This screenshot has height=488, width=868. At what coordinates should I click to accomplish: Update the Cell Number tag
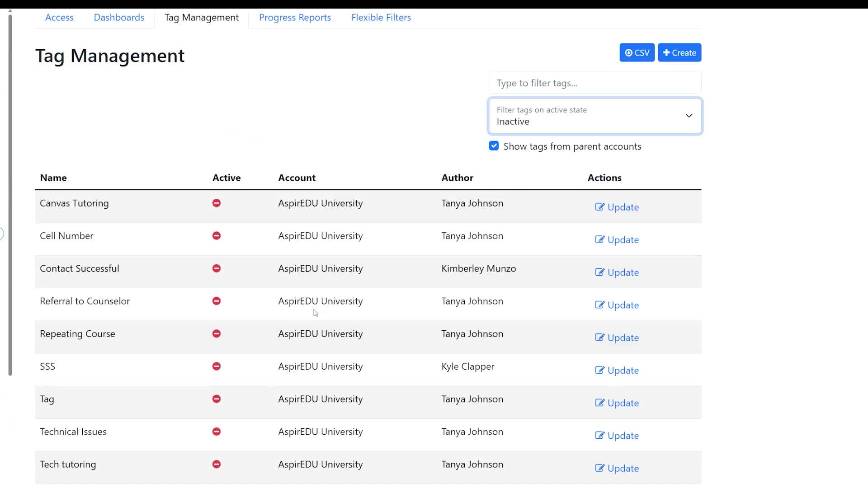617,239
